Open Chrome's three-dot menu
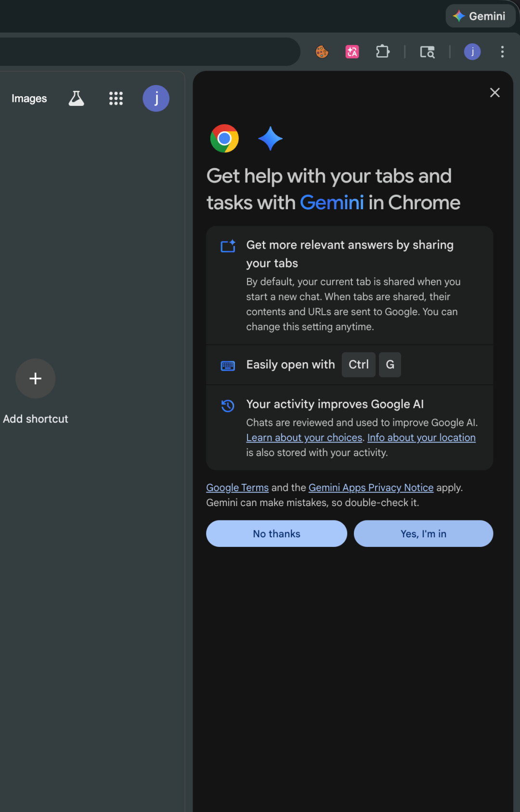 point(502,51)
